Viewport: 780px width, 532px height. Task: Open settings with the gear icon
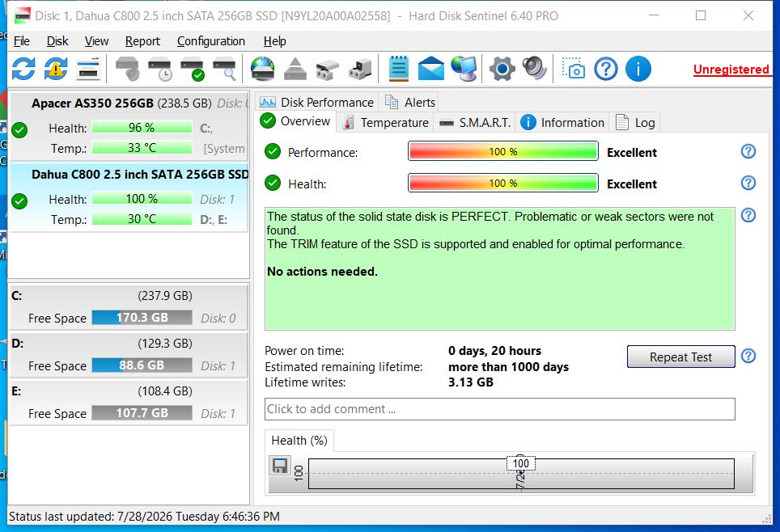[x=502, y=69]
